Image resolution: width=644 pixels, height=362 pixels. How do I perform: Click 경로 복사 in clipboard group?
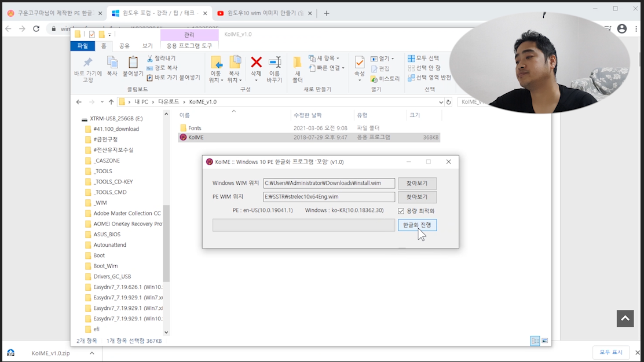click(x=162, y=68)
